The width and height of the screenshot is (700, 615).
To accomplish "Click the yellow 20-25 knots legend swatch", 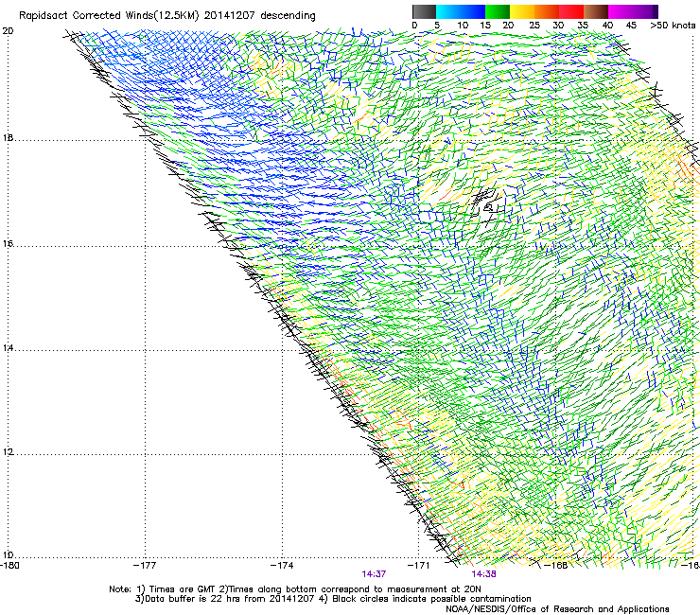I will [x=522, y=11].
